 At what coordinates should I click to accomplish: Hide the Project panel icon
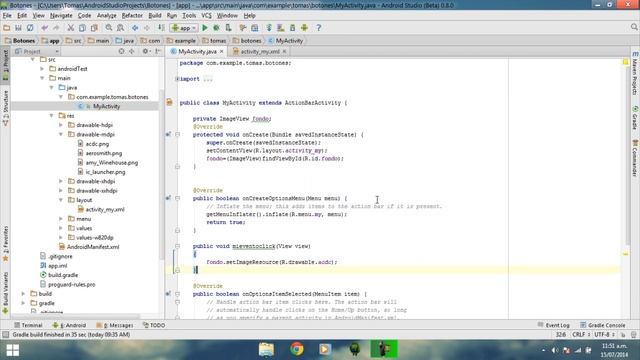pos(158,51)
